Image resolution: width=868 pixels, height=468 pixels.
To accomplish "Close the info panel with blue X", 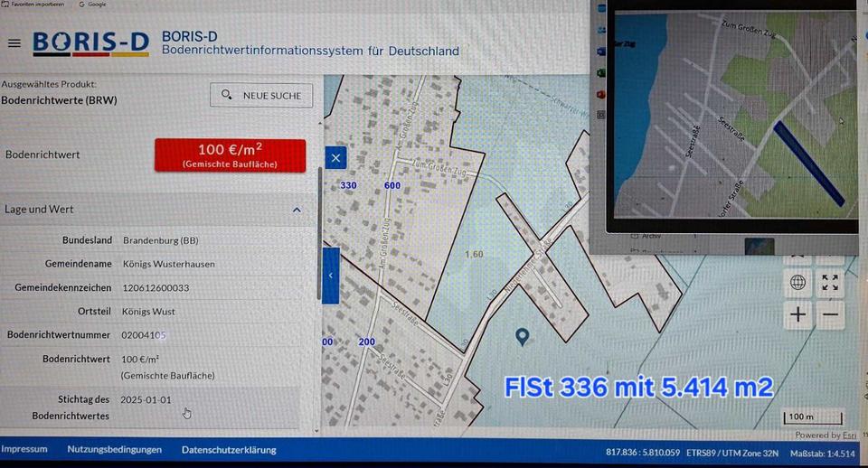I will [335, 158].
